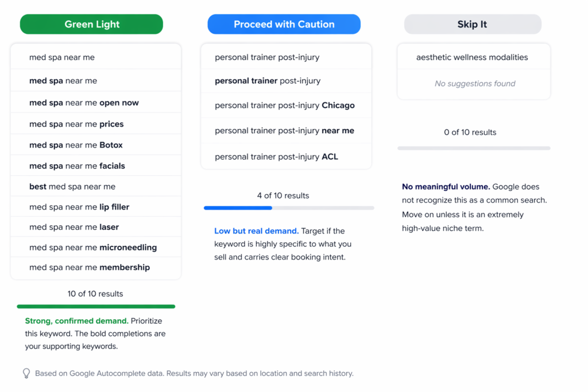Image resolution: width=588 pixels, height=392 pixels.
Task: Select "personal trainer post-injury near me" suggestion
Action: pyautogui.click(x=284, y=131)
